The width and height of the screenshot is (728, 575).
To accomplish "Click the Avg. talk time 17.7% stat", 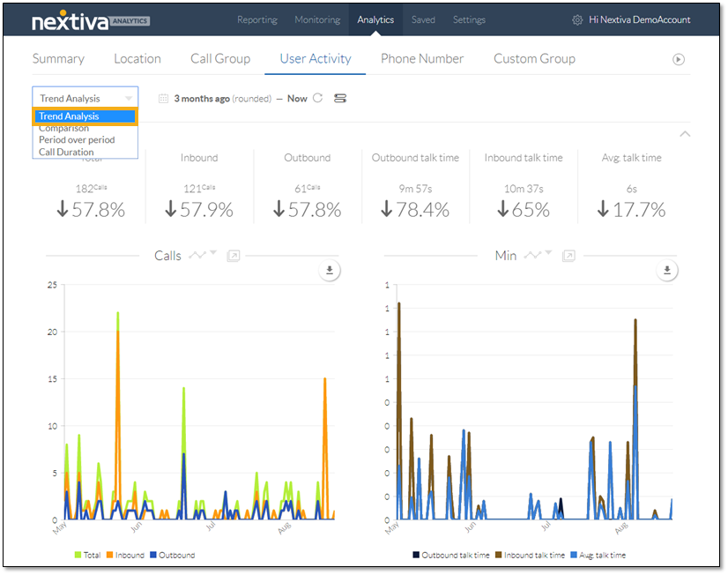I will pos(632,186).
